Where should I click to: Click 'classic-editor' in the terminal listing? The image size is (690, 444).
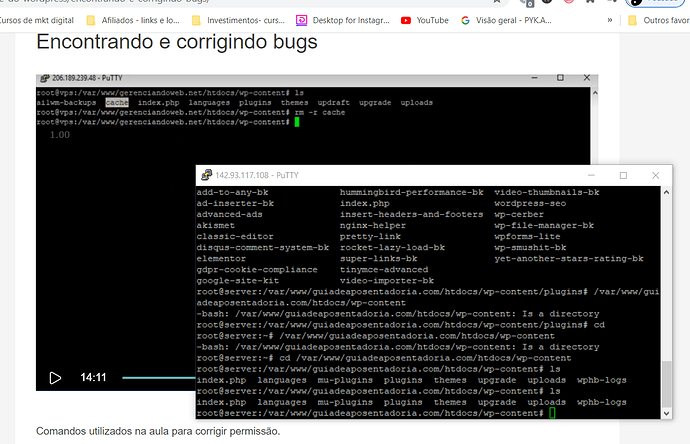(x=235, y=236)
